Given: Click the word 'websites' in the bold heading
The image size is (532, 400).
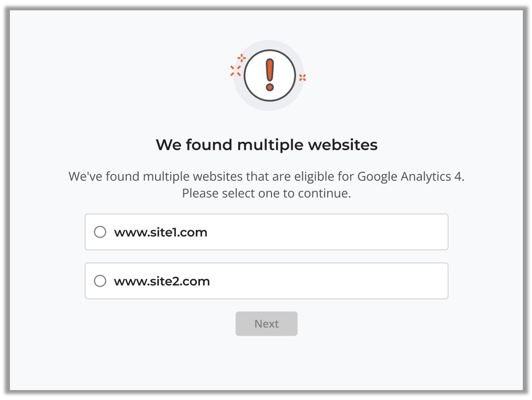Looking at the screenshot, I should point(343,145).
